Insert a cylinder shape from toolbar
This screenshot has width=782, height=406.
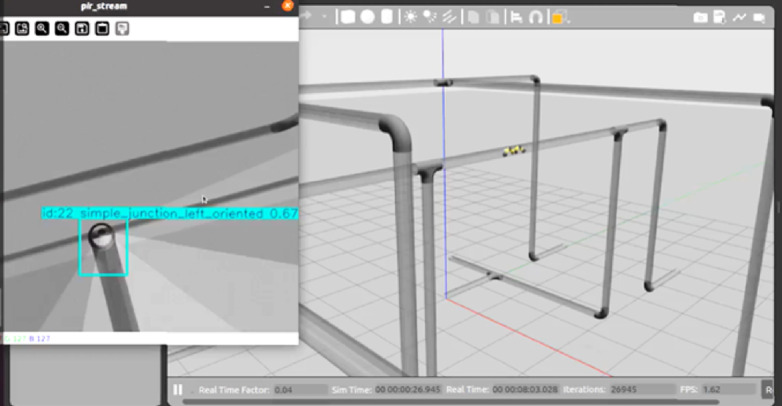click(387, 17)
